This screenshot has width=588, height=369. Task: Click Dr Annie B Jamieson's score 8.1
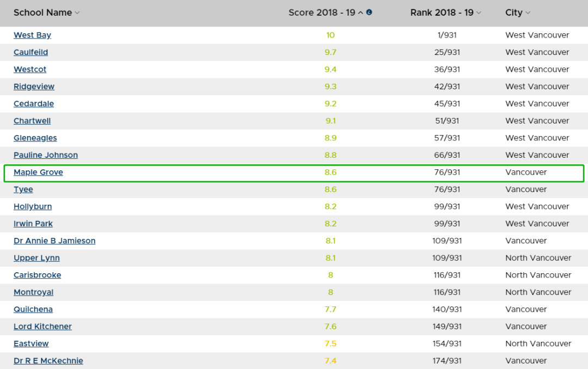[330, 241]
